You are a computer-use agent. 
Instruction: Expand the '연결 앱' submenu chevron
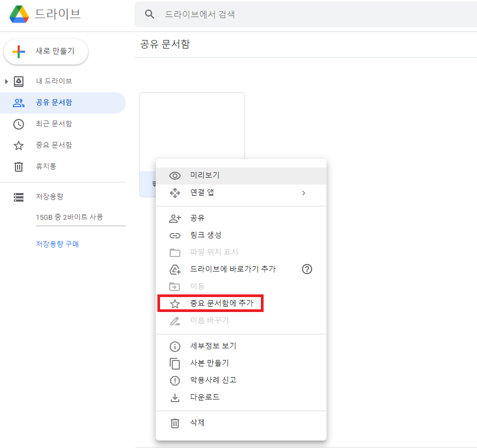[x=304, y=193]
